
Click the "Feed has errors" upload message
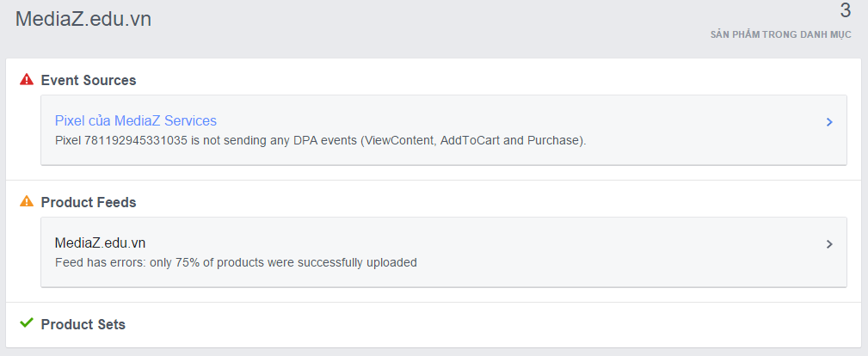coord(236,262)
